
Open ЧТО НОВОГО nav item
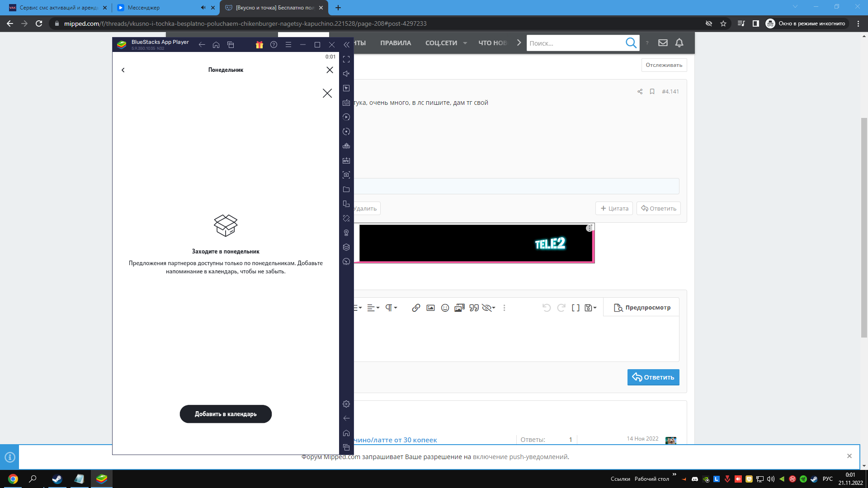(x=493, y=43)
